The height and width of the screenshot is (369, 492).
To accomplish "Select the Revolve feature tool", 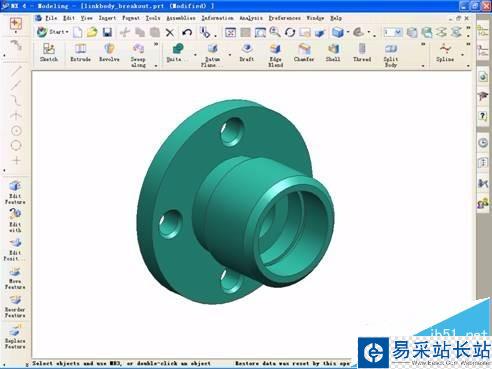I will (109, 53).
